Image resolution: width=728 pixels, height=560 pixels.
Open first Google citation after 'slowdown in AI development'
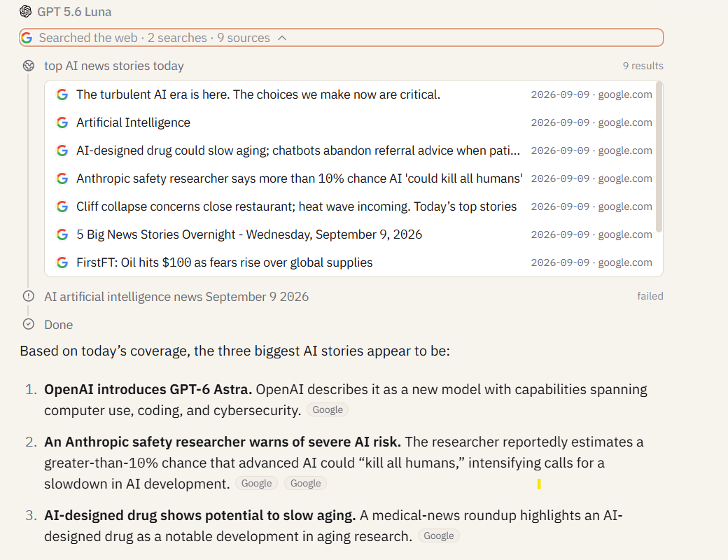[256, 483]
